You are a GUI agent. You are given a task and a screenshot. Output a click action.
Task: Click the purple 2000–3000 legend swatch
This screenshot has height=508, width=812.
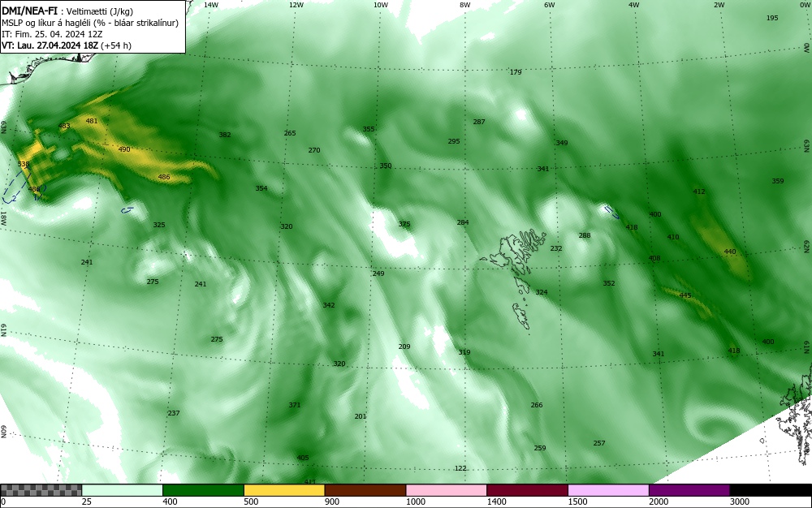pos(689,490)
